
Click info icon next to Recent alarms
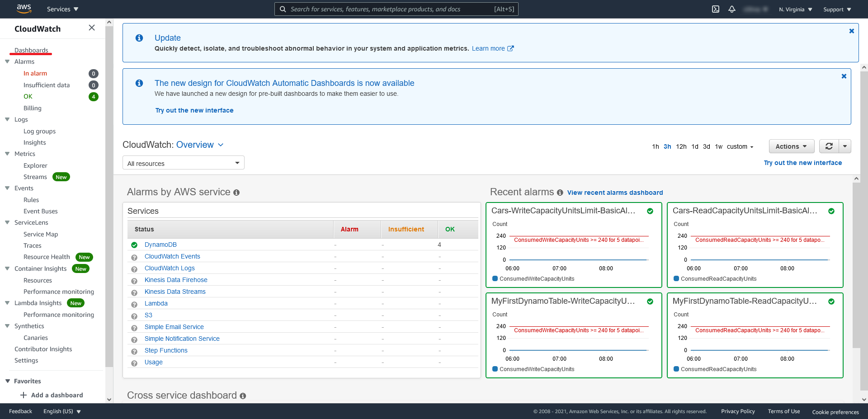(x=560, y=193)
